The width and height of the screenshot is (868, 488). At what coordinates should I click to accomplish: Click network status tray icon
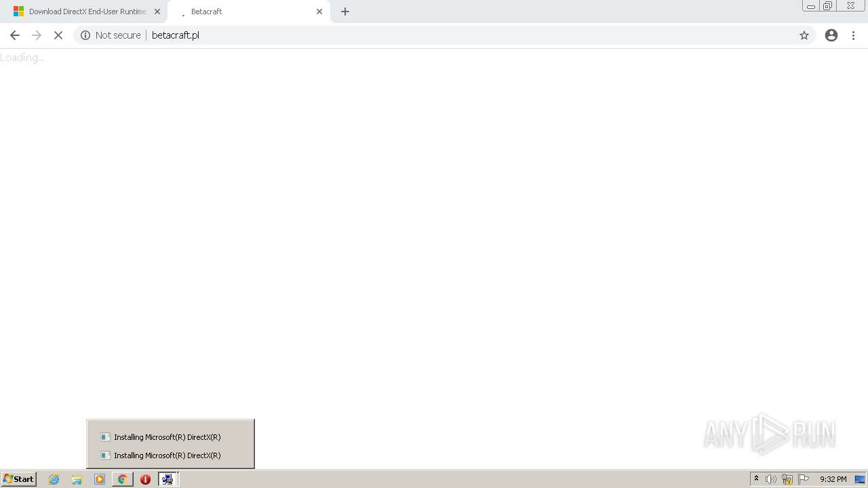click(x=787, y=479)
